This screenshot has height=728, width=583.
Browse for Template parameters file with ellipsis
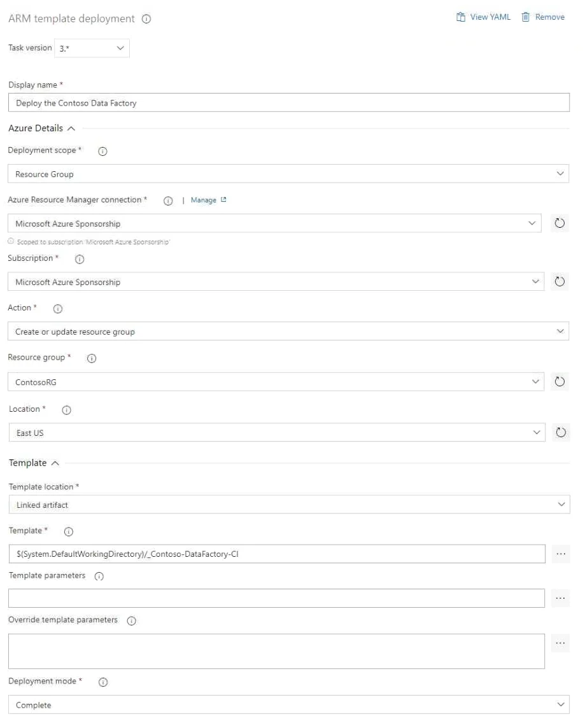coord(560,598)
